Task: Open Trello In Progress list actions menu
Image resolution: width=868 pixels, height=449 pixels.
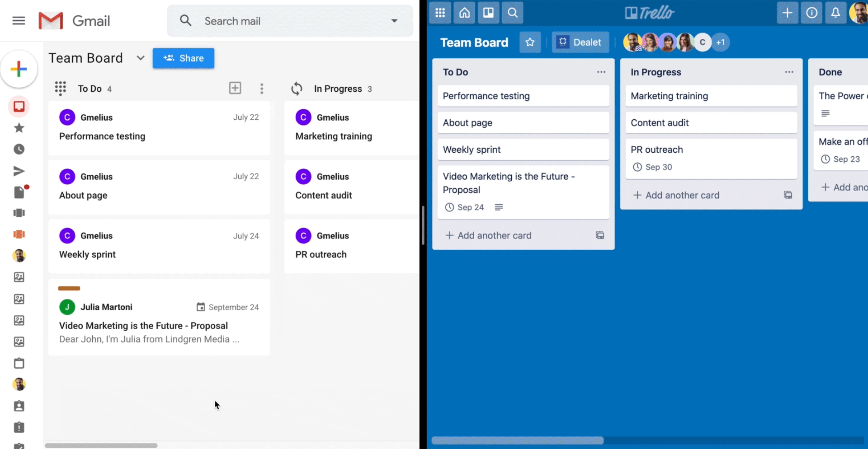Action: [789, 72]
